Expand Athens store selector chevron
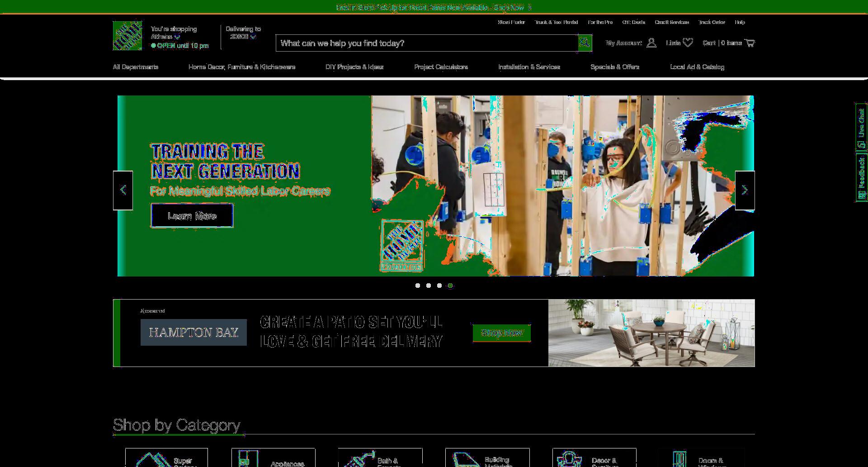 tap(177, 37)
